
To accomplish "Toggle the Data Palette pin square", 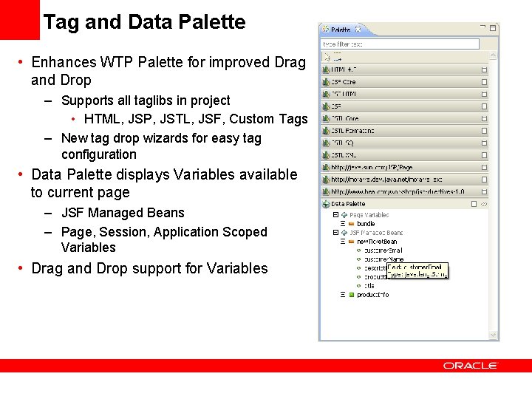I will point(474,204).
